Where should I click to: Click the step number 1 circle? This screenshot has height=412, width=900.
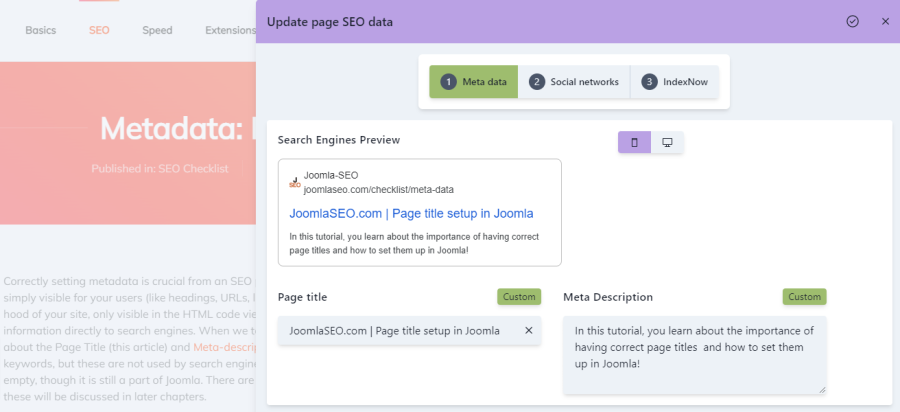point(448,81)
